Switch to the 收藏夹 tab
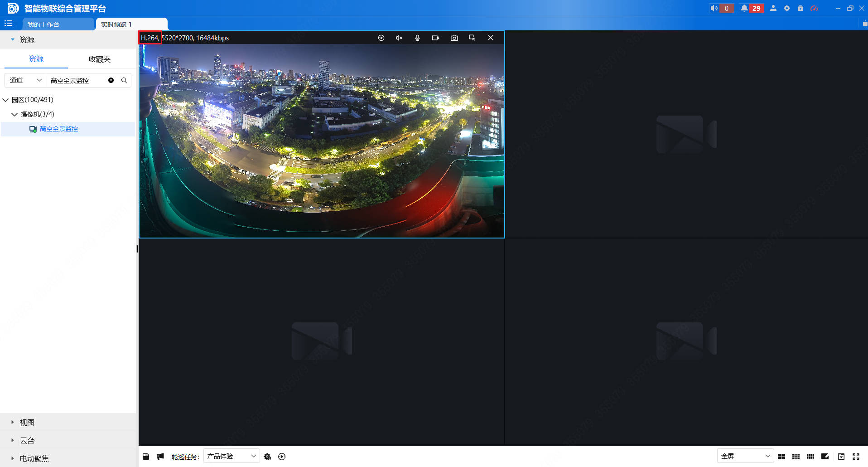The height and width of the screenshot is (467, 868). [x=100, y=59]
